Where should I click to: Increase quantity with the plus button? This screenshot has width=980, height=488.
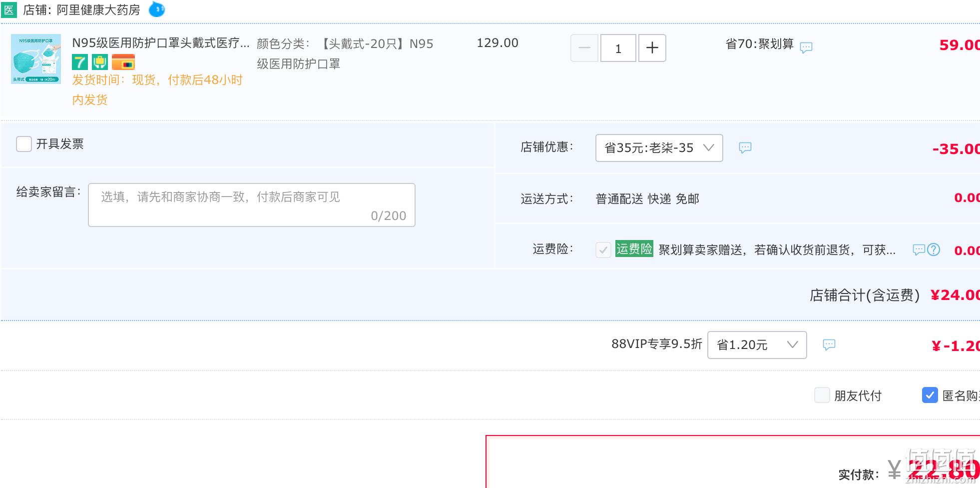pyautogui.click(x=652, y=48)
